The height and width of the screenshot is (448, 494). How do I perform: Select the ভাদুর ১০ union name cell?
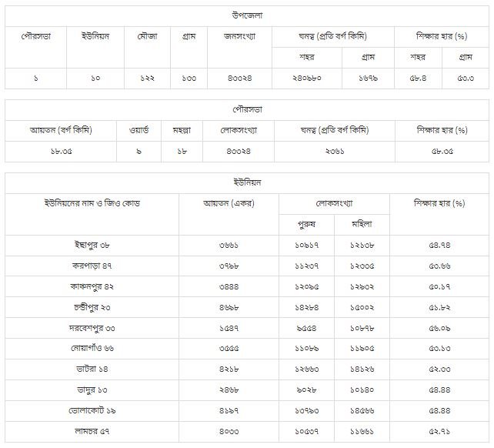click(92, 390)
